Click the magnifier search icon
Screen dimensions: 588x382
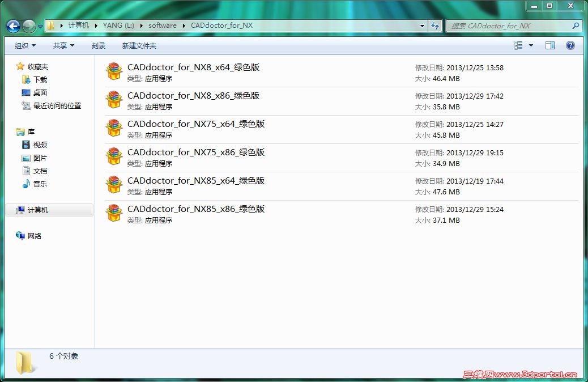(x=576, y=26)
